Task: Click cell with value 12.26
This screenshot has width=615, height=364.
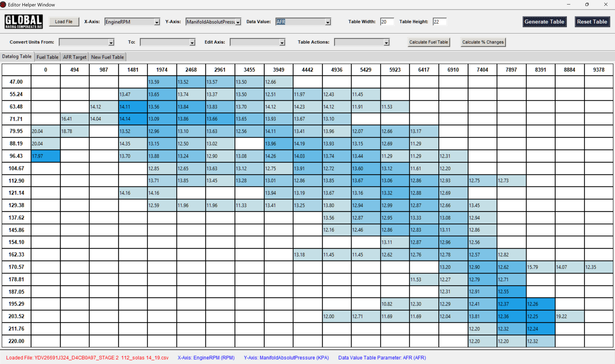Action: [x=540, y=304]
